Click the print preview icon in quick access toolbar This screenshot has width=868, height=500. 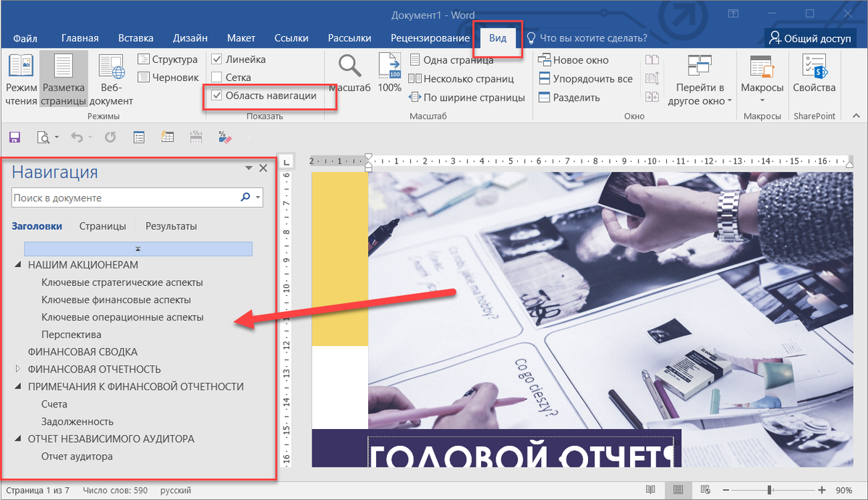point(43,136)
